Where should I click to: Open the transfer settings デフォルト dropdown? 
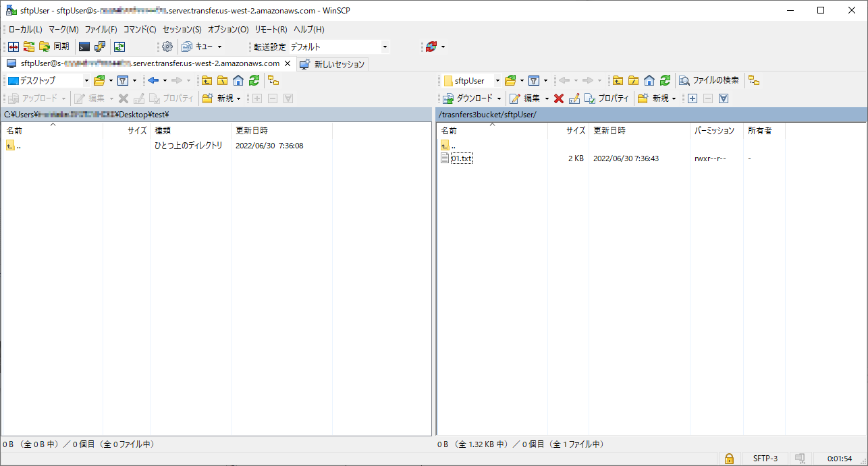[385, 47]
